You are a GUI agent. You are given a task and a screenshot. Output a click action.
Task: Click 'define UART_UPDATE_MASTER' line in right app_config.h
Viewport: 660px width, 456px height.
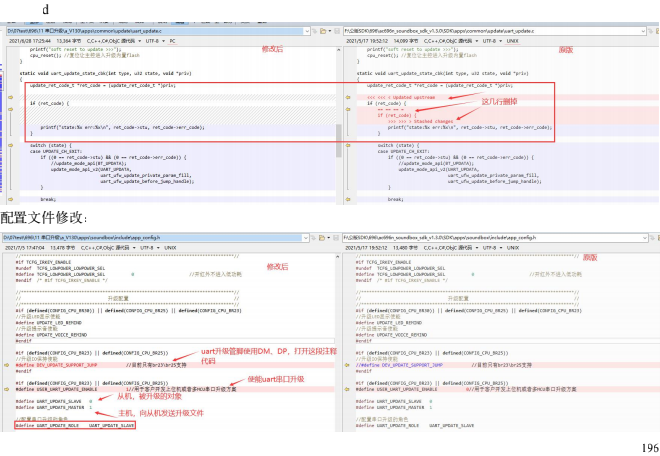pyautogui.click(x=395, y=408)
